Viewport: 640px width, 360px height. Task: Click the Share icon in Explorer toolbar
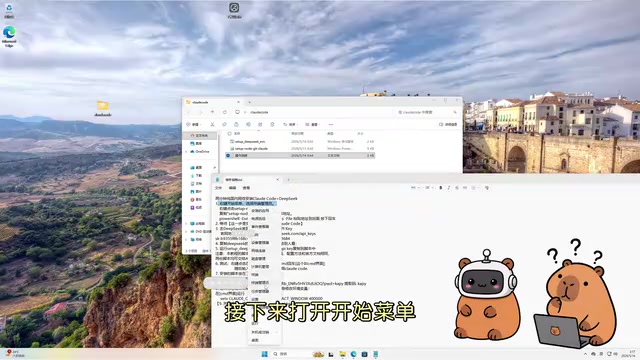coord(260,124)
